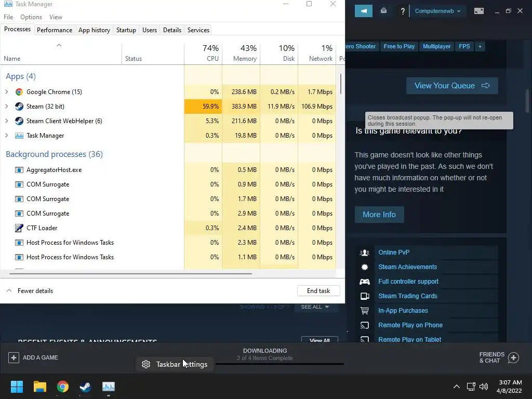Click the Steam download progress bar

tap(280, 364)
